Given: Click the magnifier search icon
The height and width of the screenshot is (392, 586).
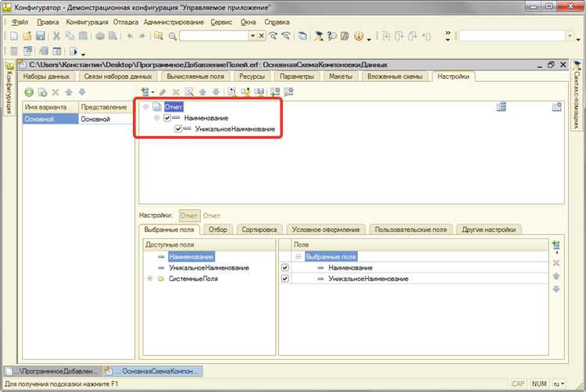Looking at the screenshot, I should tap(173, 36).
